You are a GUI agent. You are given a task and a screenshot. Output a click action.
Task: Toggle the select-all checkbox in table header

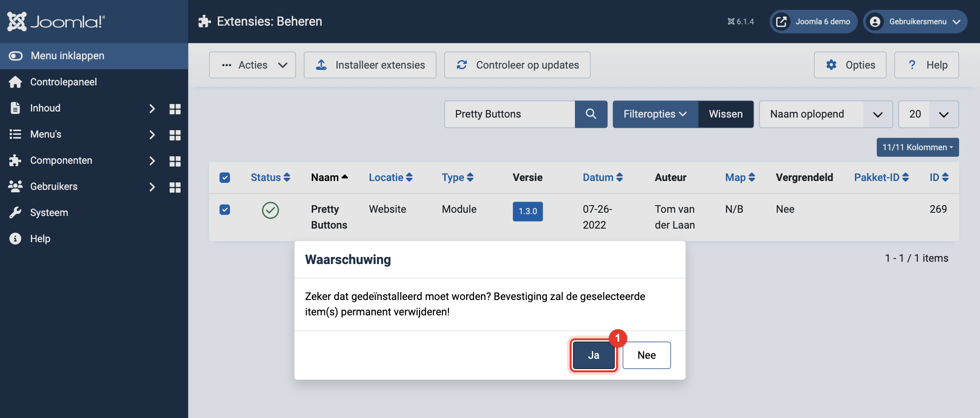tap(225, 178)
